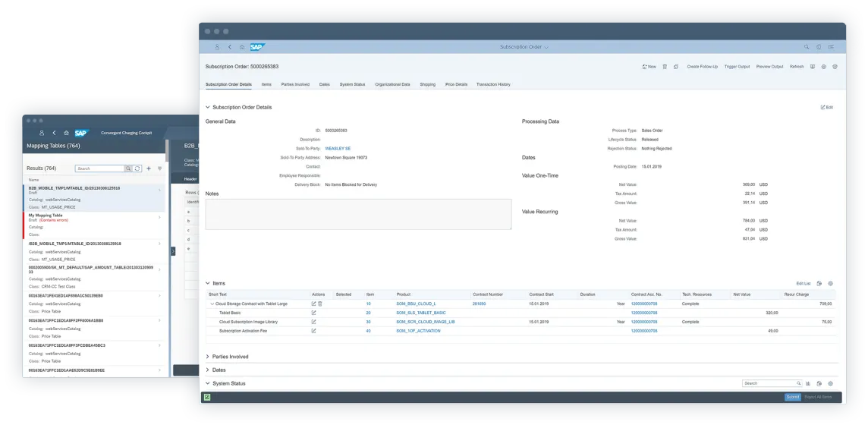Expand the Dates section

point(209,370)
